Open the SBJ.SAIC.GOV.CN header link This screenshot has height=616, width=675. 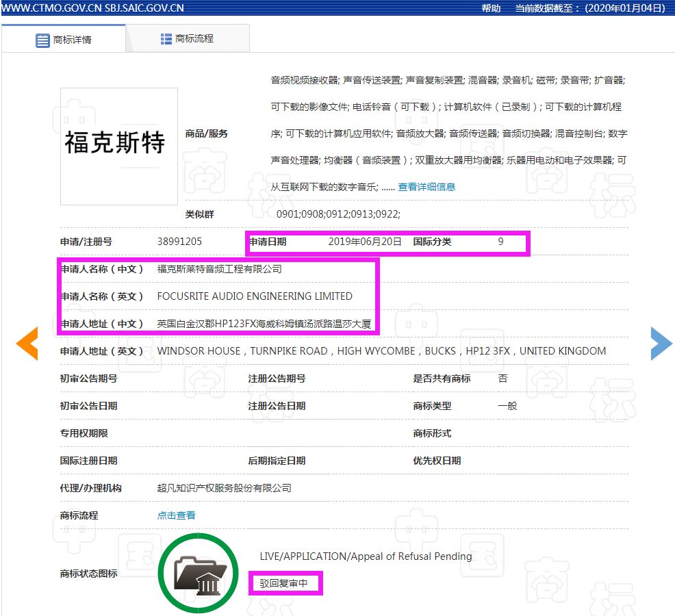(x=145, y=9)
